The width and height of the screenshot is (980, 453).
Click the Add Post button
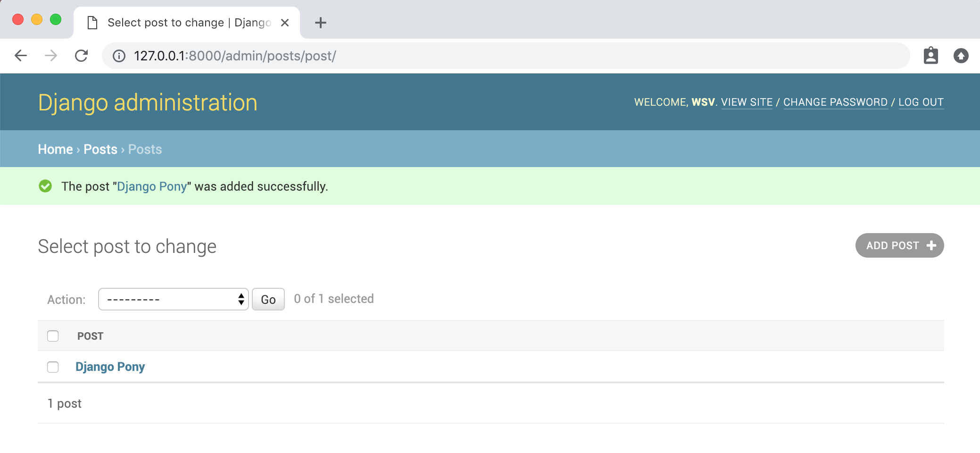[x=899, y=245]
